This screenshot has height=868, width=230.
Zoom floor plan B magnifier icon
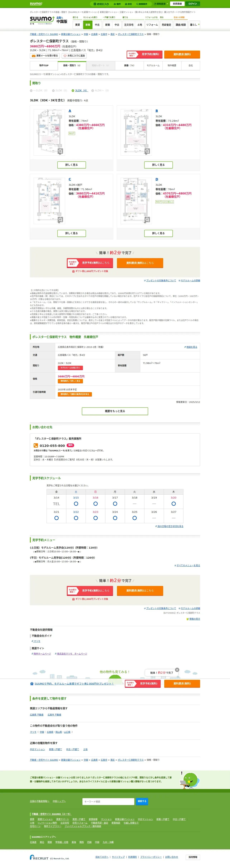[147, 151]
